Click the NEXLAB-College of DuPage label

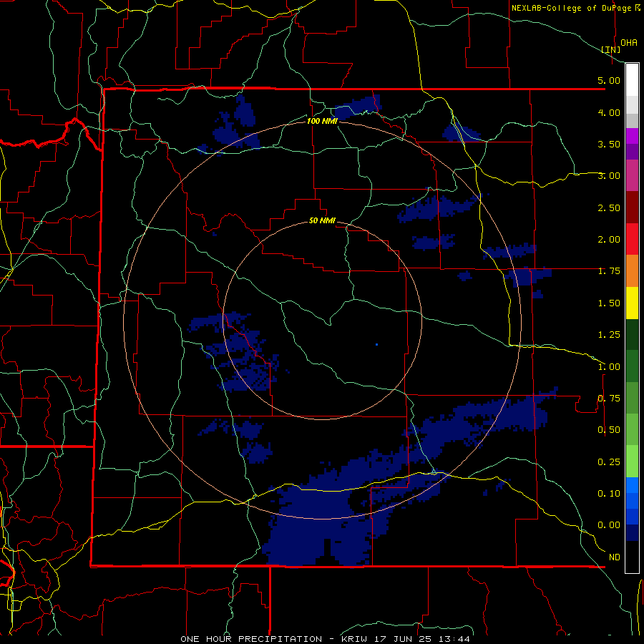571,8
